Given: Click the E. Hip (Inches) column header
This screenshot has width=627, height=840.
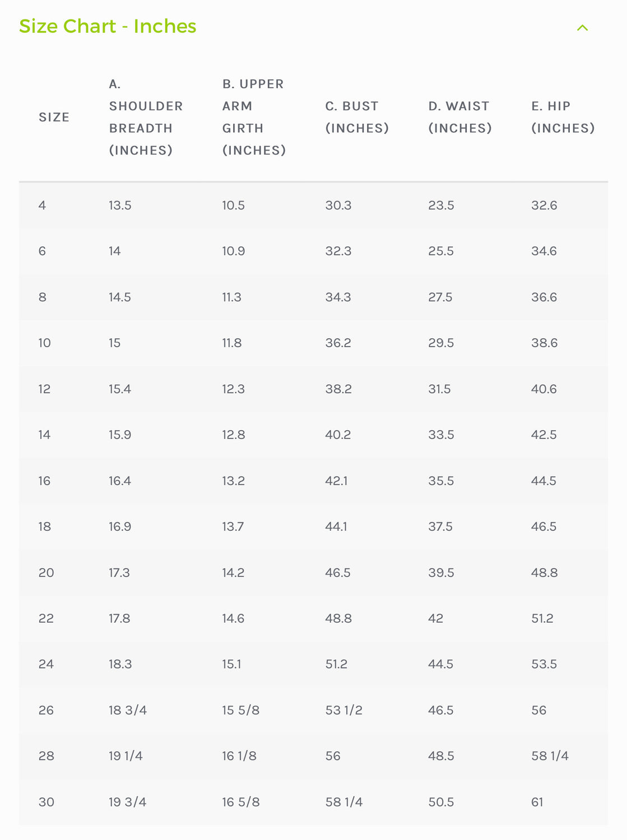Looking at the screenshot, I should pyautogui.click(x=562, y=117).
